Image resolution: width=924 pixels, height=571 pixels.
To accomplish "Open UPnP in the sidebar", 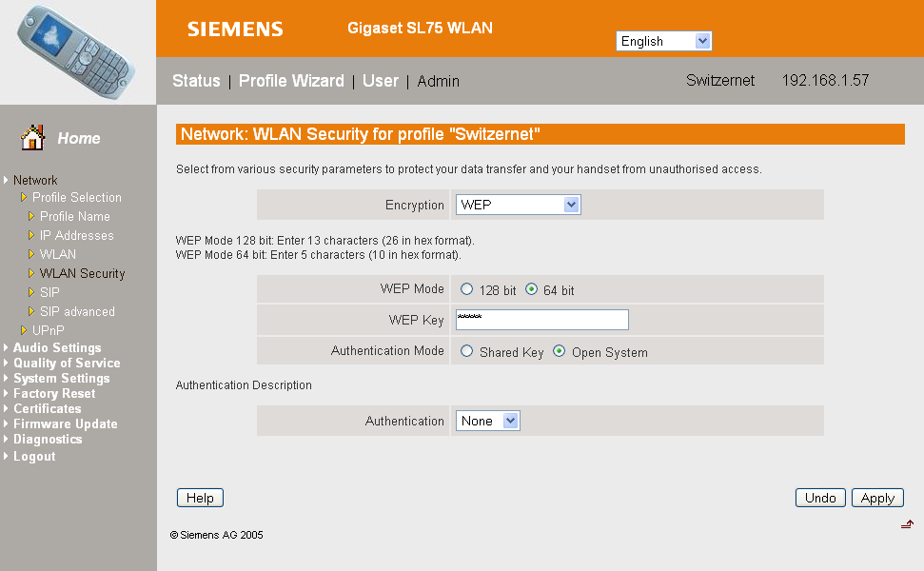I will click(48, 330).
